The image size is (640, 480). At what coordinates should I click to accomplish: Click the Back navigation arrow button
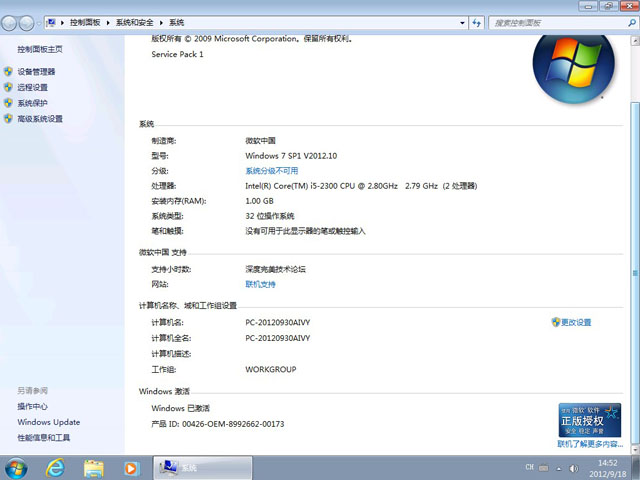click(x=9, y=23)
